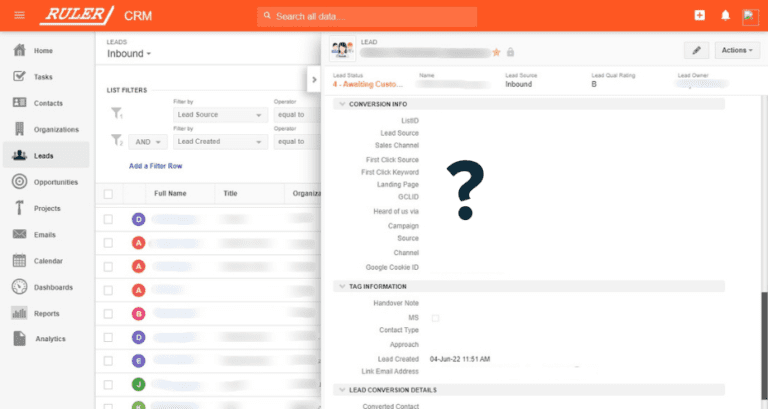The height and width of the screenshot is (409, 768).
Task: Click the quick add plus icon
Action: pyautogui.click(x=699, y=16)
